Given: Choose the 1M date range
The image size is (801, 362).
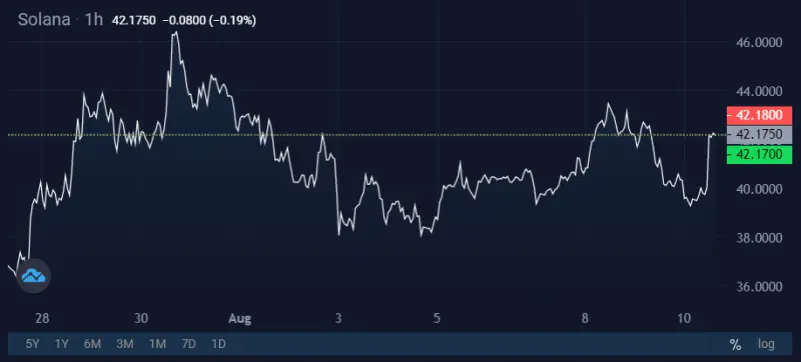Looking at the screenshot, I should pos(157,344).
